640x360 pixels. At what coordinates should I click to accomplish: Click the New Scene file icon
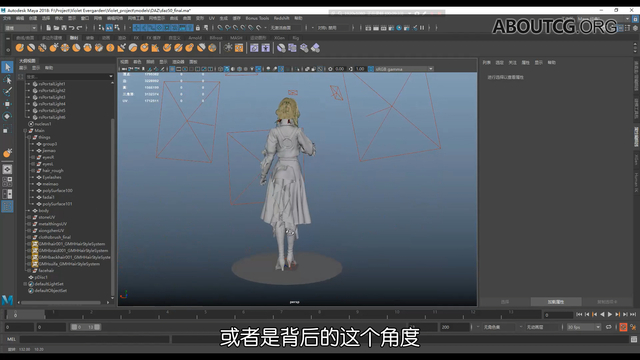[x=49, y=28]
